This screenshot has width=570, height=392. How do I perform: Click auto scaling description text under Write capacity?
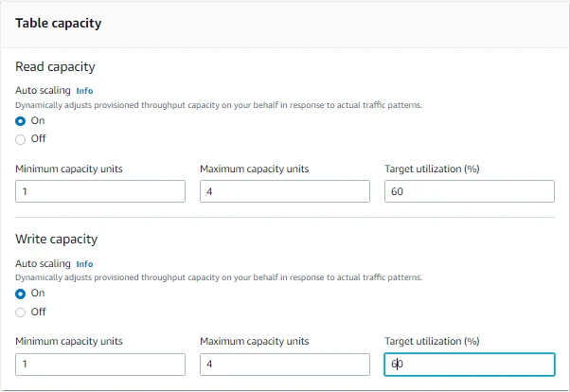click(218, 277)
